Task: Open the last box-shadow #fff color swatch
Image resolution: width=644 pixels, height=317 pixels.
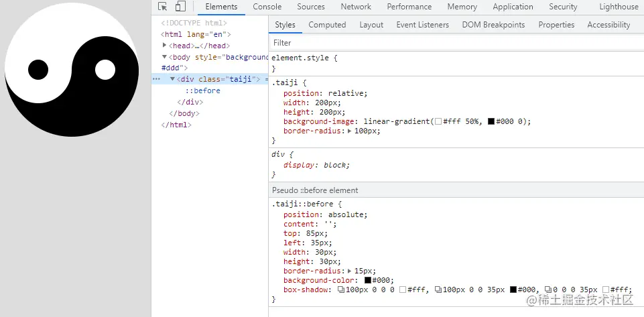Action: [606, 290]
